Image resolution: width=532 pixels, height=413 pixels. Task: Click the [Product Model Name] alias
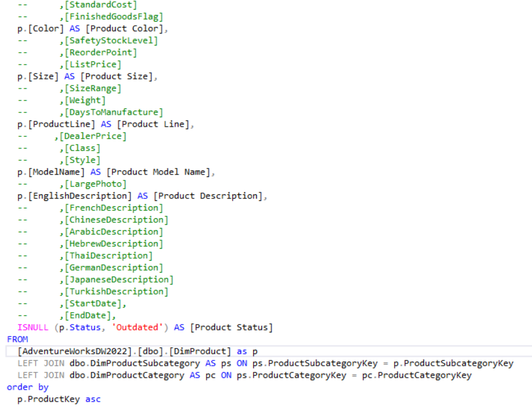point(158,172)
